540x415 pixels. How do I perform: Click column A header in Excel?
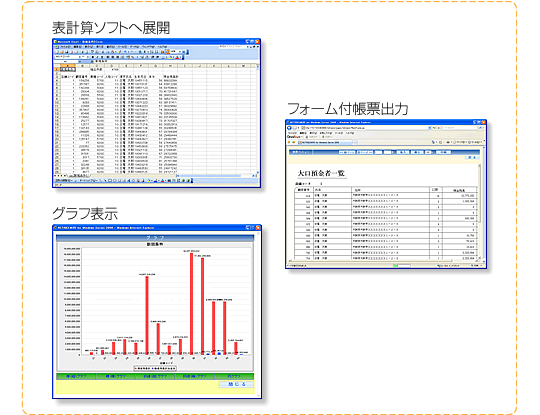point(68,65)
